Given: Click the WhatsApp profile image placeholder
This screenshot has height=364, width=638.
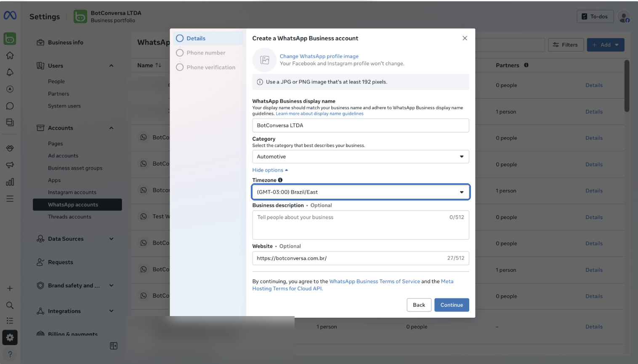Looking at the screenshot, I should [265, 60].
